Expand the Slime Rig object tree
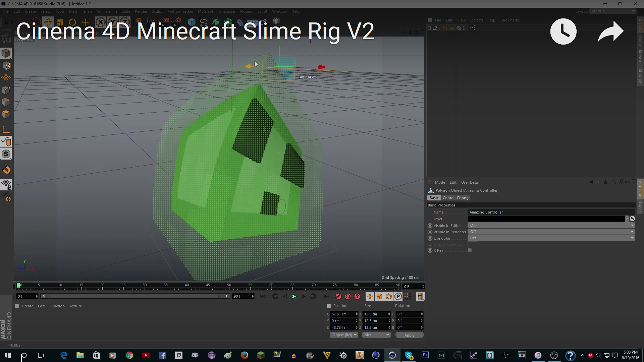Screen dimensions: 644x362 coord(429,28)
